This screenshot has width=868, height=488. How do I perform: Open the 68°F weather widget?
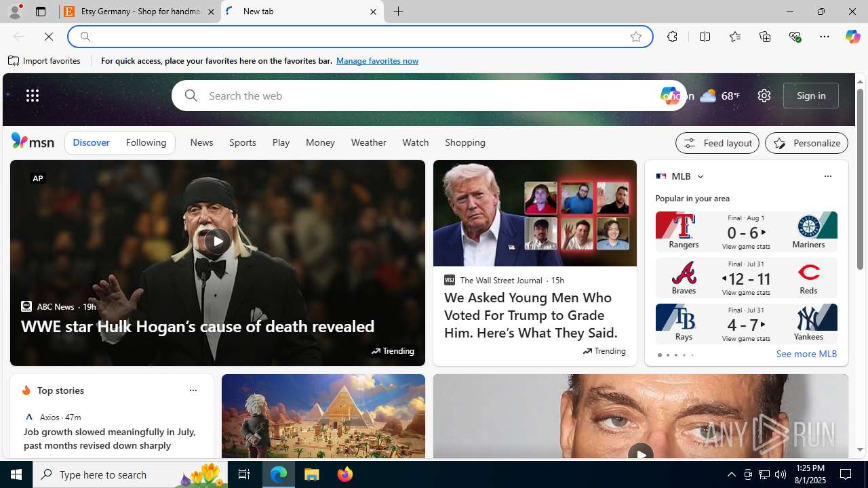tap(719, 96)
